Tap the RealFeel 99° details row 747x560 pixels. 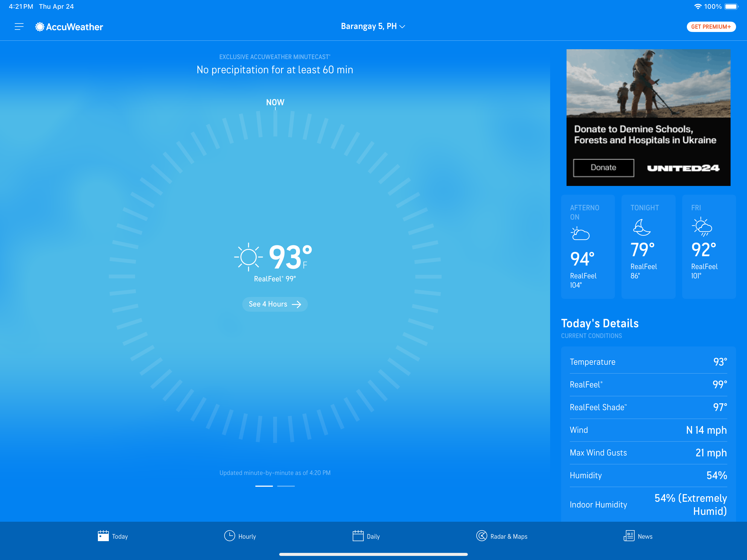[648, 385]
